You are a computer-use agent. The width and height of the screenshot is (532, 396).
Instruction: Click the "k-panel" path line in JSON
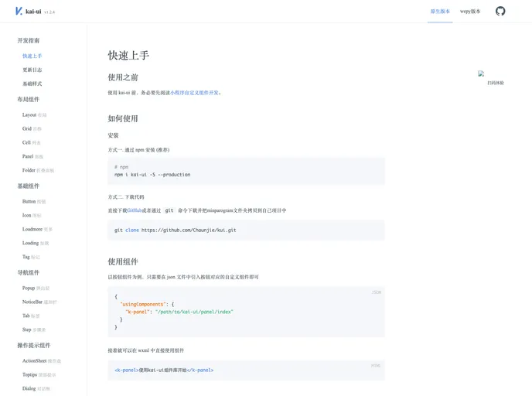click(x=179, y=312)
